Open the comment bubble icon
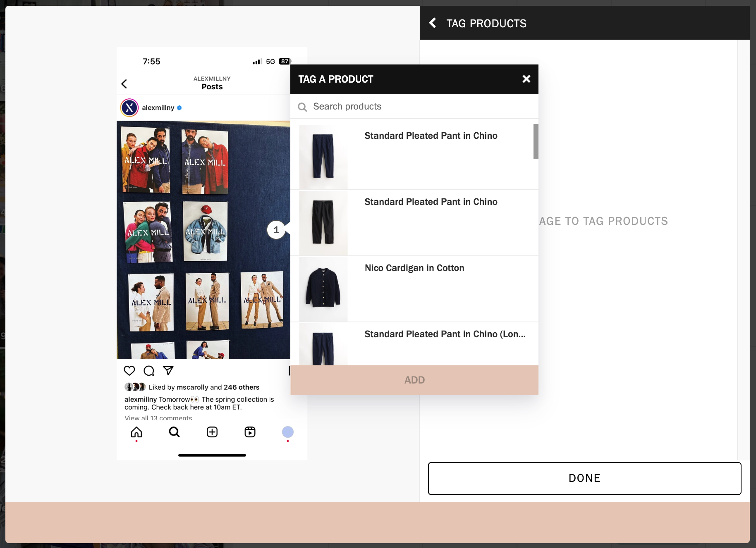 [x=148, y=371]
